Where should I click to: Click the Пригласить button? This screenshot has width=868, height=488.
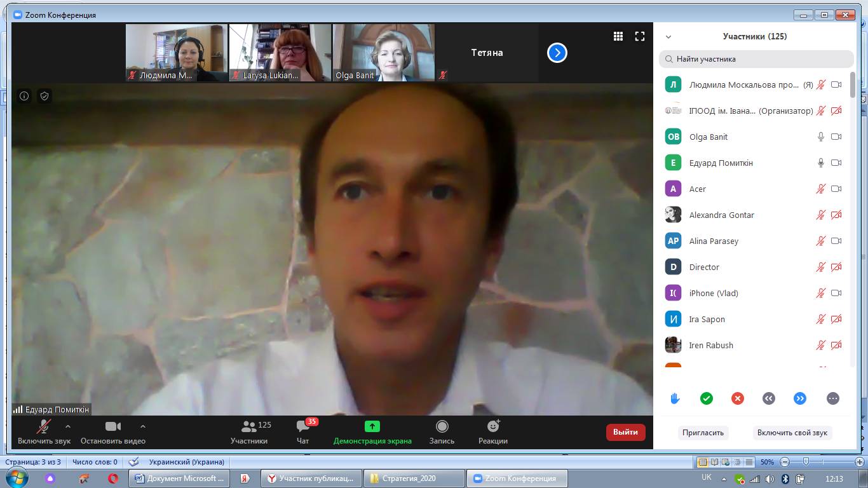tap(703, 433)
